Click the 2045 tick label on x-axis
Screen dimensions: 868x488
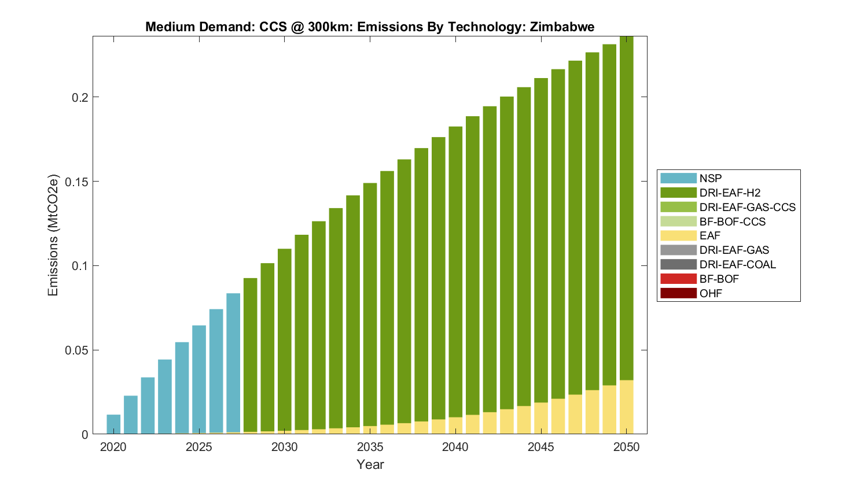point(540,447)
